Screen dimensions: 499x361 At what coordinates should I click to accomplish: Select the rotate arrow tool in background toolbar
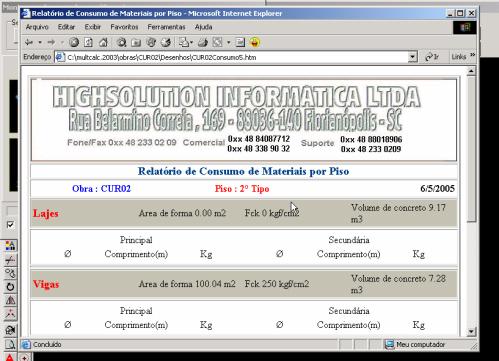pos(10,287)
